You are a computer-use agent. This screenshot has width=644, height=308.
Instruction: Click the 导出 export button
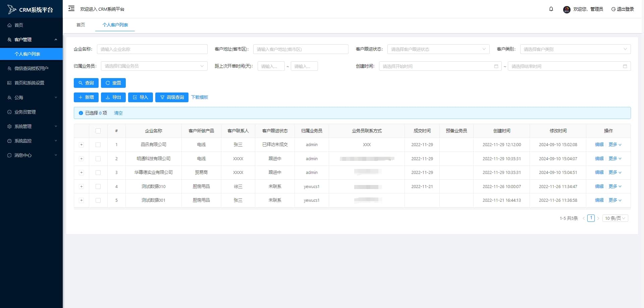(113, 97)
